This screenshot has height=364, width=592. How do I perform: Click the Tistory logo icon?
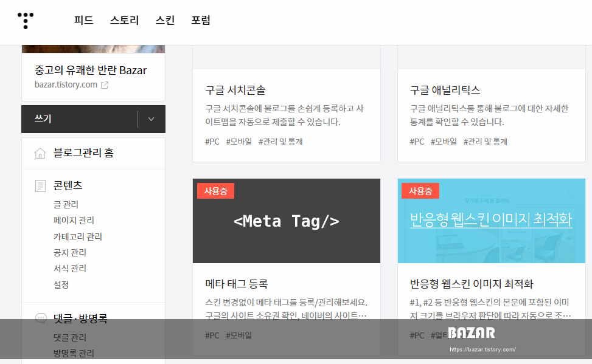pyautogui.click(x=26, y=21)
